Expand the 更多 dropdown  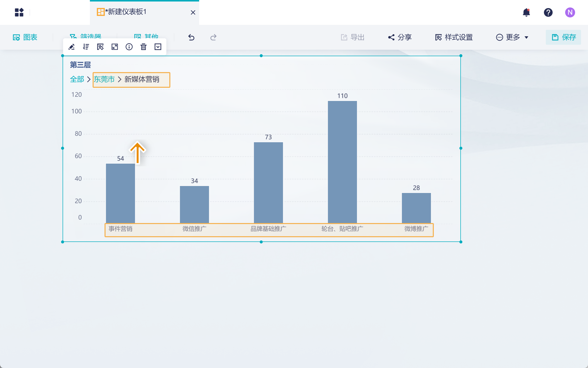click(x=512, y=37)
